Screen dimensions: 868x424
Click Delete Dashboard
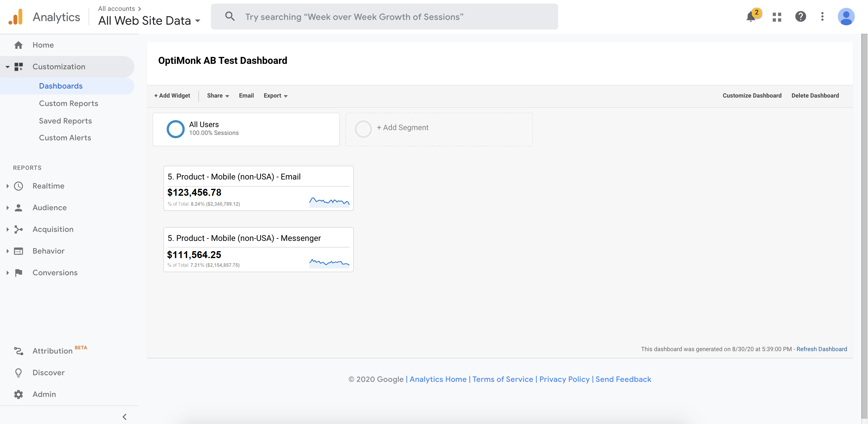(x=815, y=96)
